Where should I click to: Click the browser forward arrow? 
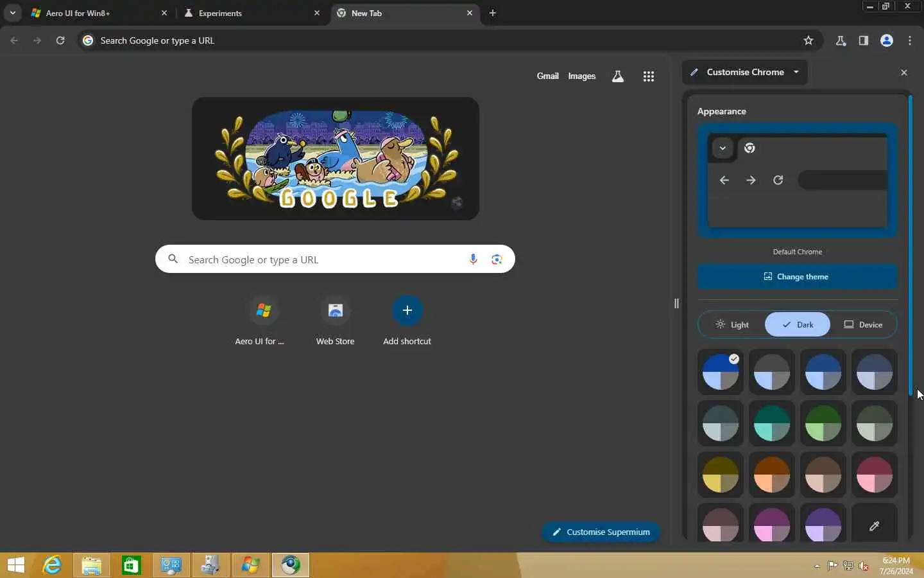[37, 40]
